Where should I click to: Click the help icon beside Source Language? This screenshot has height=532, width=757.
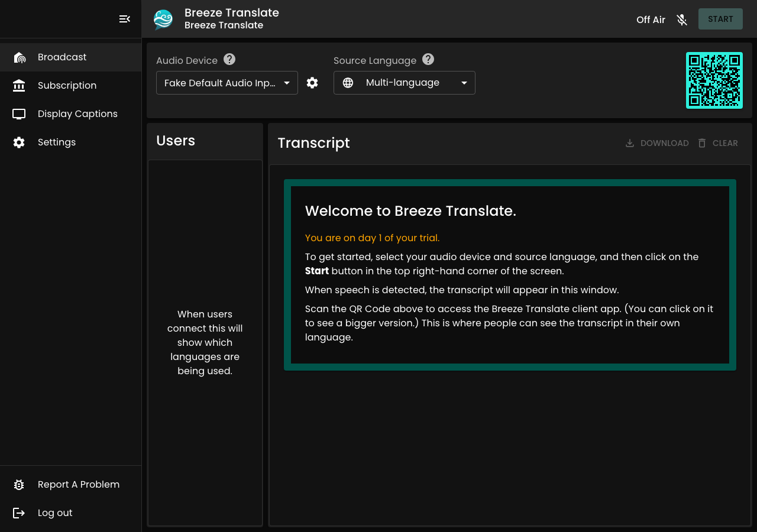(x=428, y=59)
